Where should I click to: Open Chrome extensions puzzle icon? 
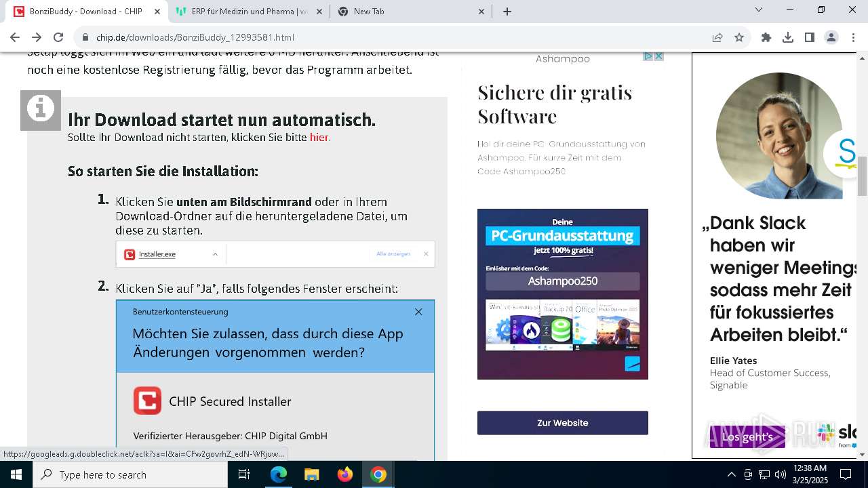766,37
